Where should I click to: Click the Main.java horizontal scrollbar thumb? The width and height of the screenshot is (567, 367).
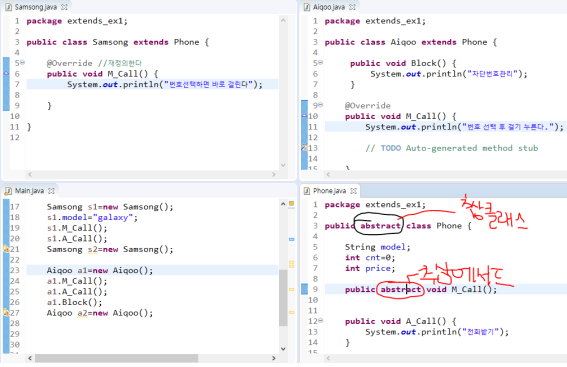pos(116,358)
